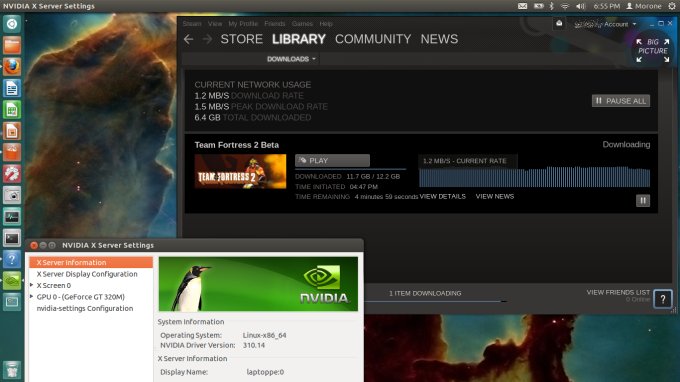Image resolution: width=680 pixels, height=382 pixels.
Task: Click the download rate history graph
Action: [534, 177]
